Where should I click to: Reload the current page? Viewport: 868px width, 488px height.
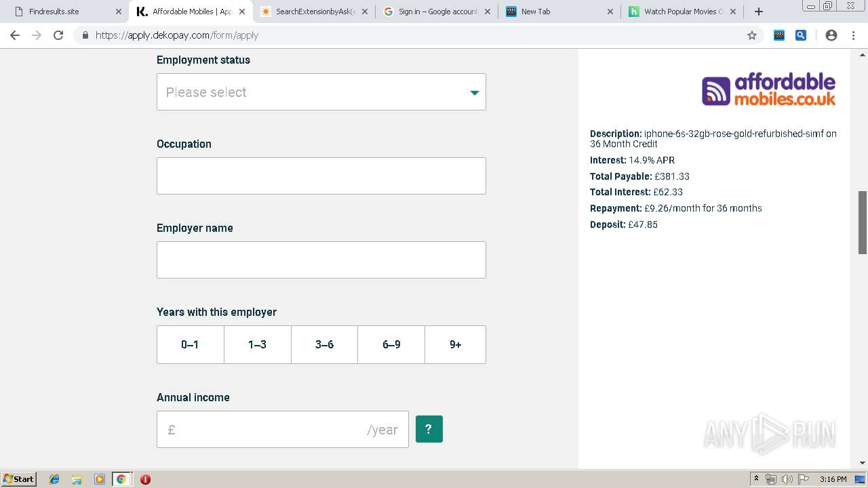click(x=58, y=35)
